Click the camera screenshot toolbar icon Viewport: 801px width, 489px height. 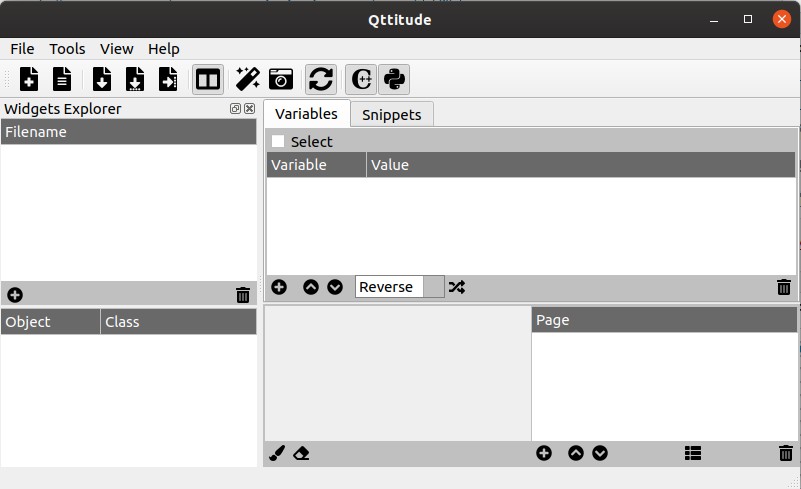[x=281, y=79]
